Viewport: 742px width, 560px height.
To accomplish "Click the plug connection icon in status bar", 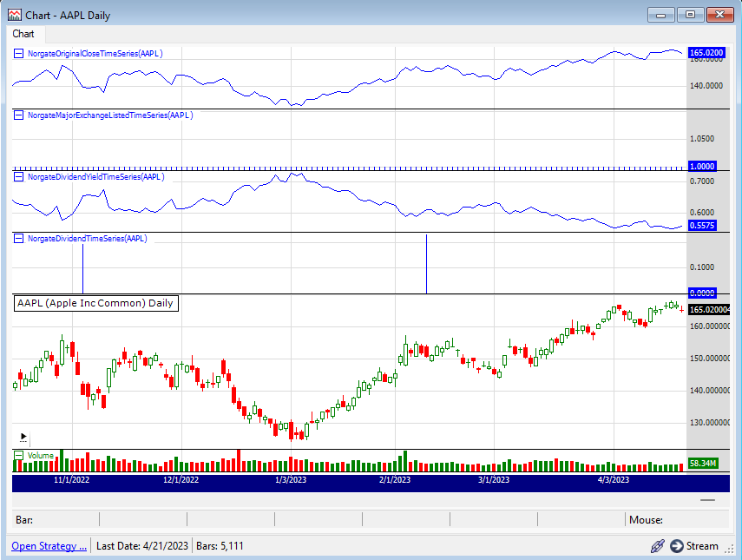I will point(657,546).
